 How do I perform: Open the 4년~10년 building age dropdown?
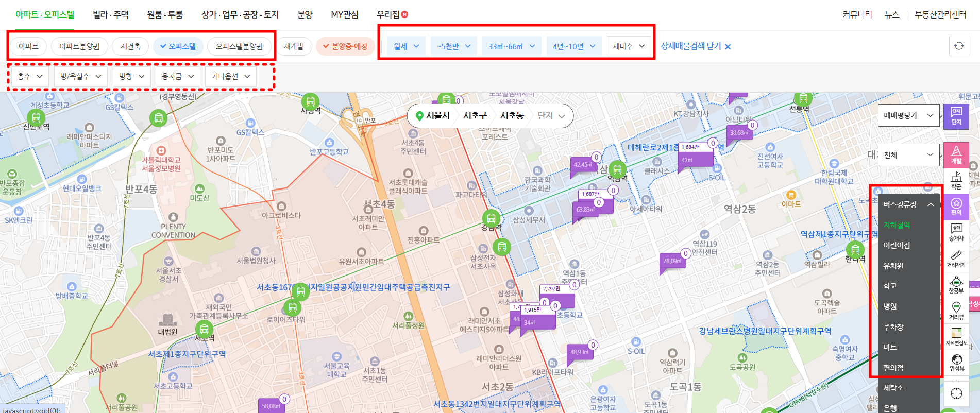tap(574, 46)
